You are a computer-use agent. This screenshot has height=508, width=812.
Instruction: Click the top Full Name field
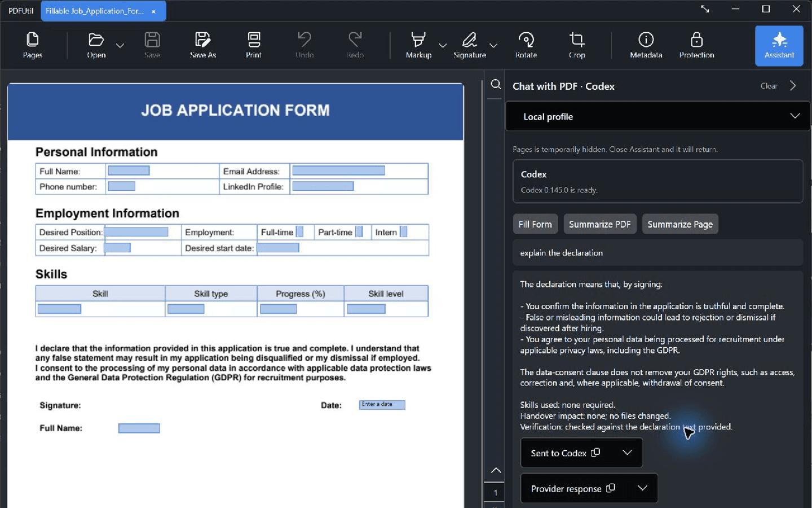[x=129, y=170]
